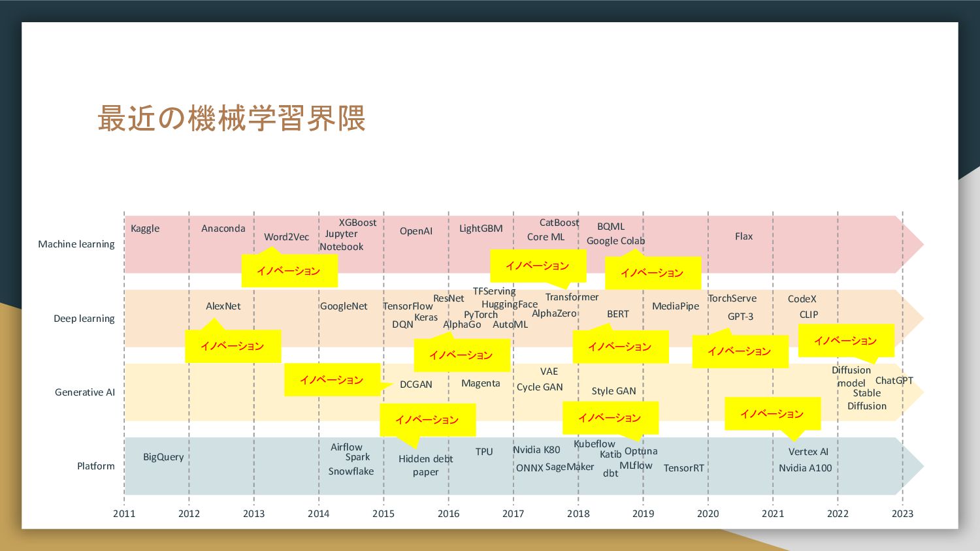Viewport: 980px width, 551px height.
Task: Select the Platform row label
Action: pyautogui.click(x=96, y=466)
